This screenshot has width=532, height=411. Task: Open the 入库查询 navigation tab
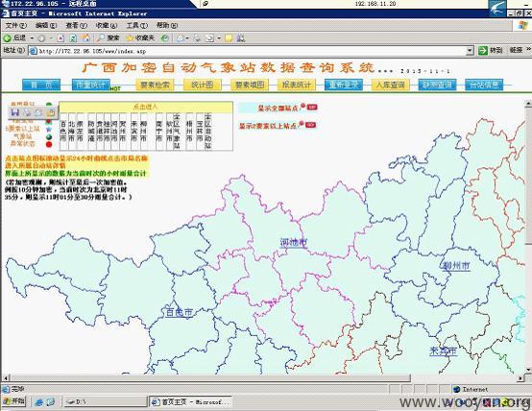(x=391, y=85)
